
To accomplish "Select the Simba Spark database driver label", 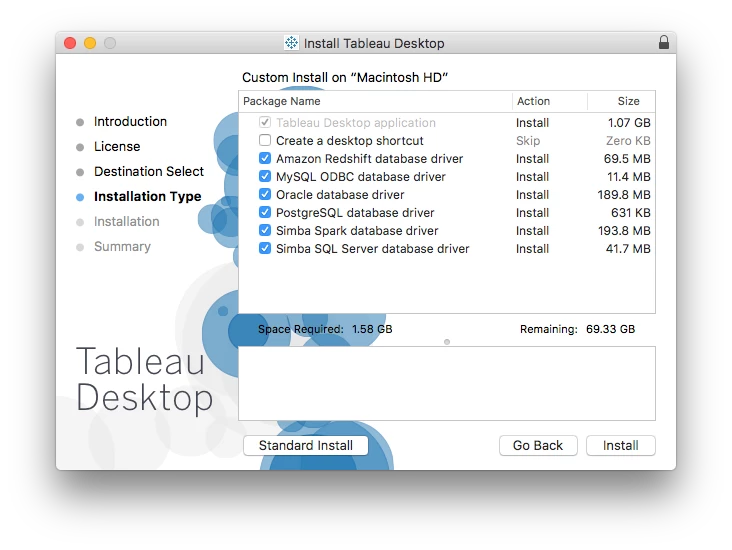I will pyautogui.click(x=357, y=231).
